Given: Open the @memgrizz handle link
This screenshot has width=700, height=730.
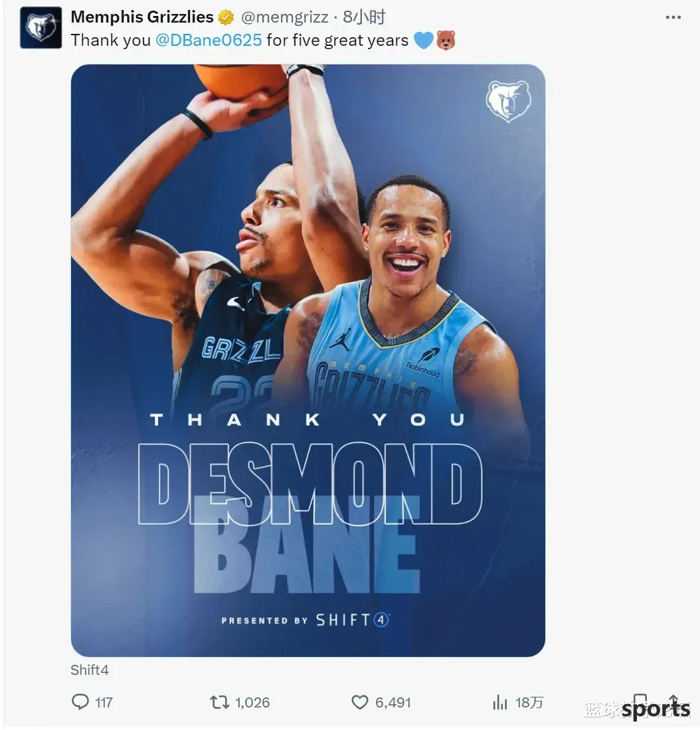Looking at the screenshot, I should [284, 17].
